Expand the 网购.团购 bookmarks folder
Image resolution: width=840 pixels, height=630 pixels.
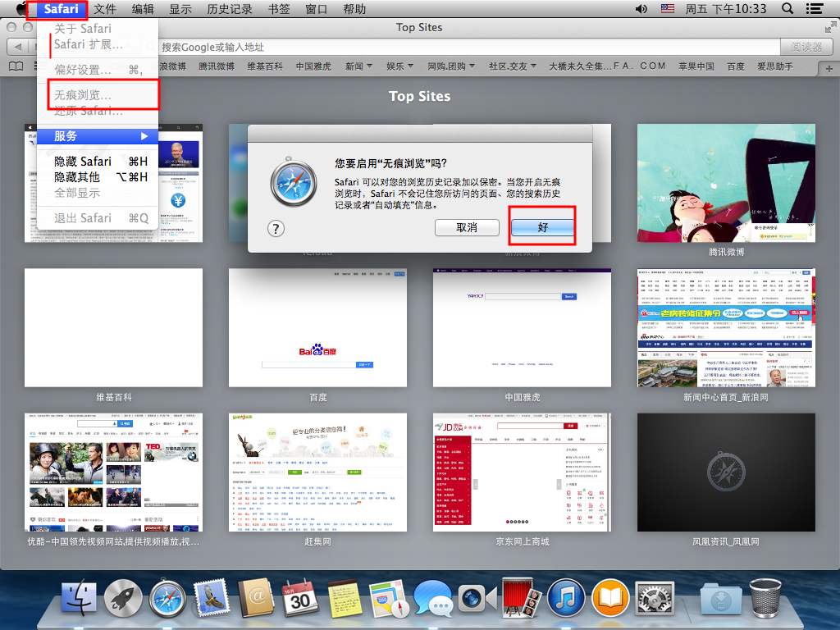pyautogui.click(x=451, y=66)
